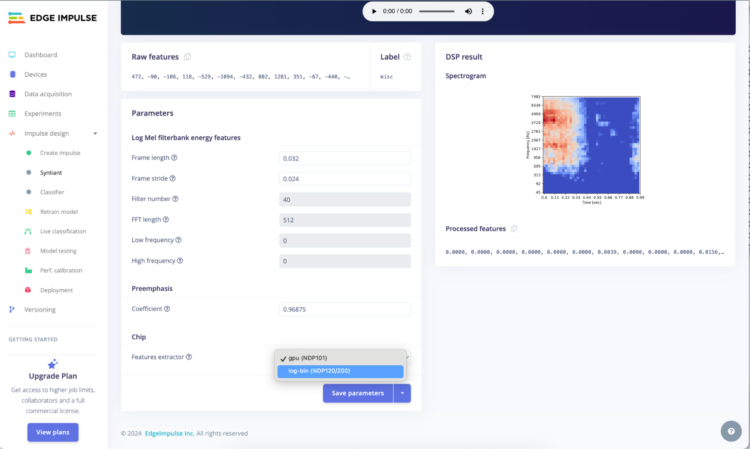Expand Save parameters dropdown arrow
The image size is (750, 449).
tap(400, 393)
